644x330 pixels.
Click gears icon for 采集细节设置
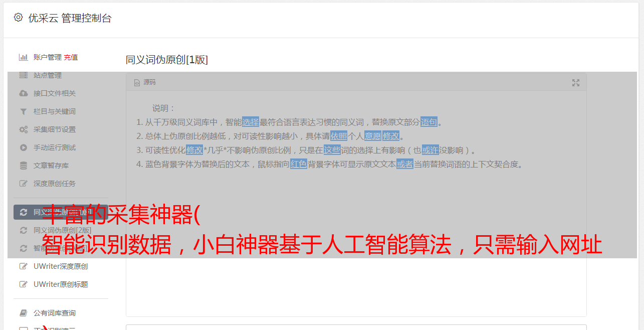point(23,129)
